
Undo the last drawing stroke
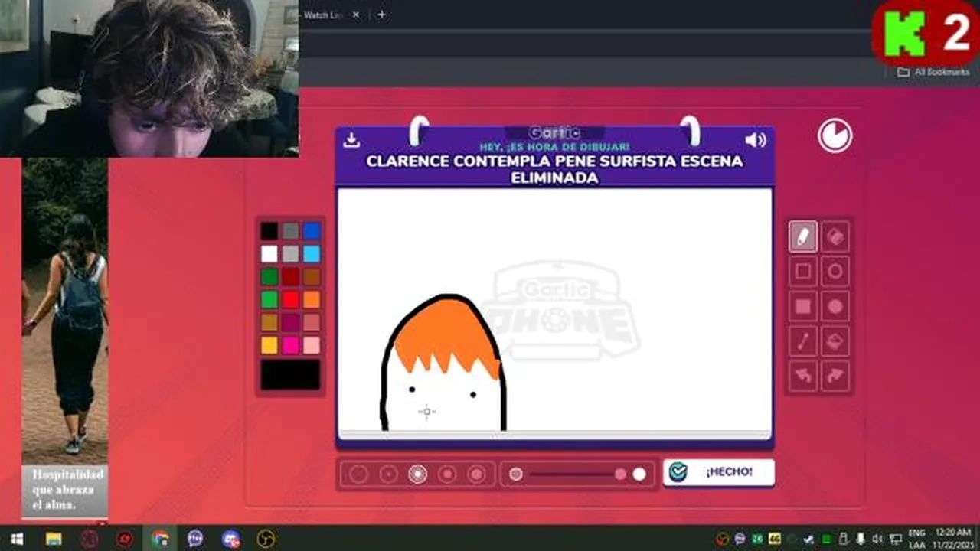803,376
